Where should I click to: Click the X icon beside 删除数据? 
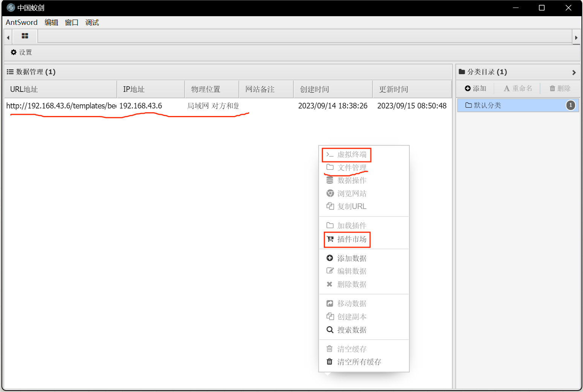pos(330,284)
